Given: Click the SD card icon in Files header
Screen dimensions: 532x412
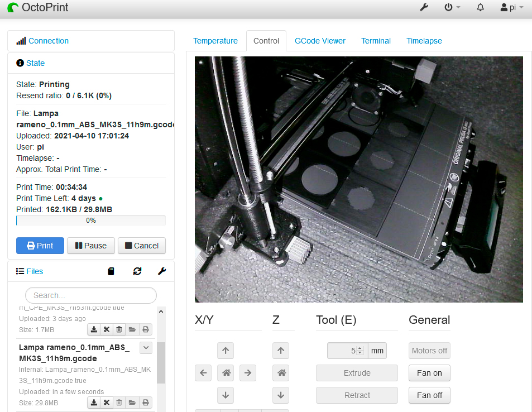Looking at the screenshot, I should tap(111, 271).
